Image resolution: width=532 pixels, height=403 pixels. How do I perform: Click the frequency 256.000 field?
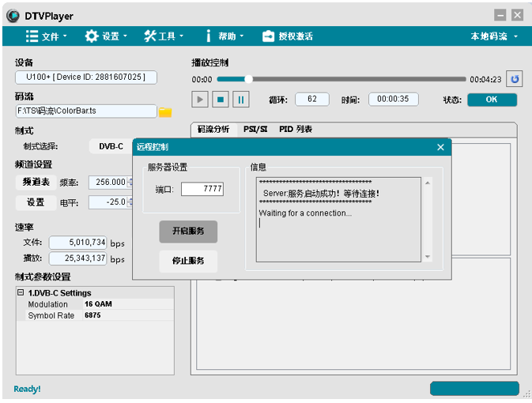(x=108, y=183)
